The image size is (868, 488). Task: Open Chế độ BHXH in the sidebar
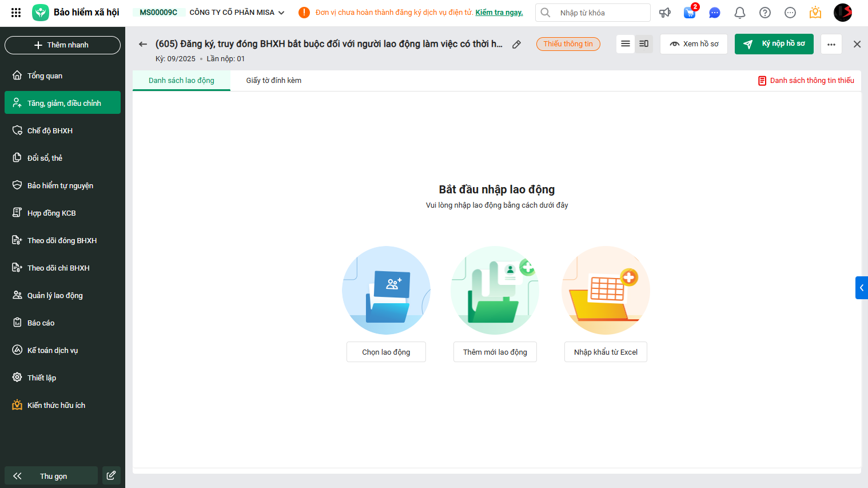tap(62, 130)
